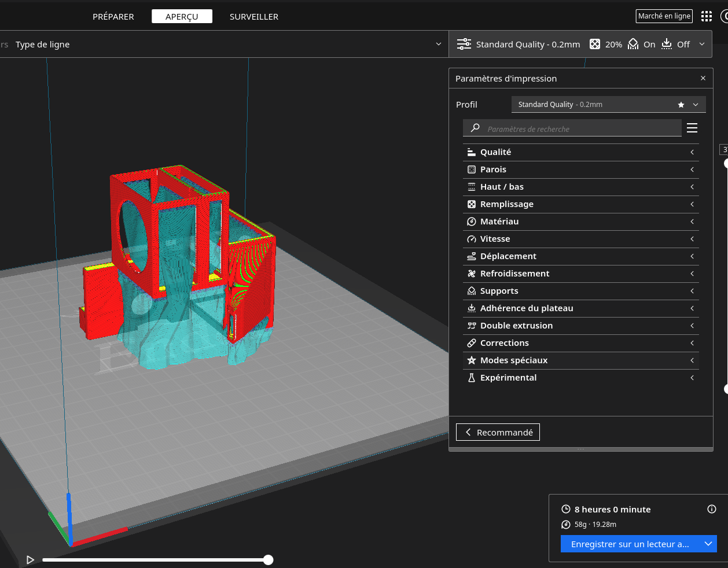Image resolution: width=728 pixels, height=568 pixels.
Task: Switch to the PRÉPARER tab
Action: point(113,17)
